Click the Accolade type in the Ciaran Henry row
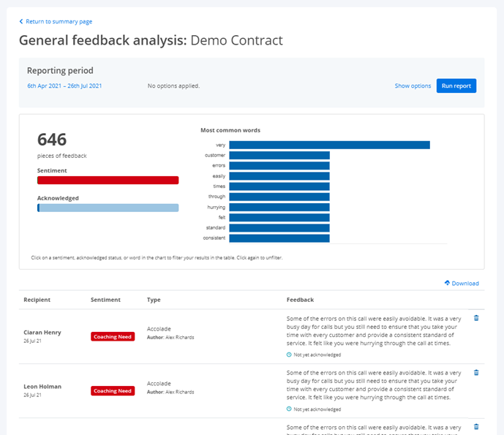Image resolution: width=504 pixels, height=435 pixels. (x=159, y=329)
